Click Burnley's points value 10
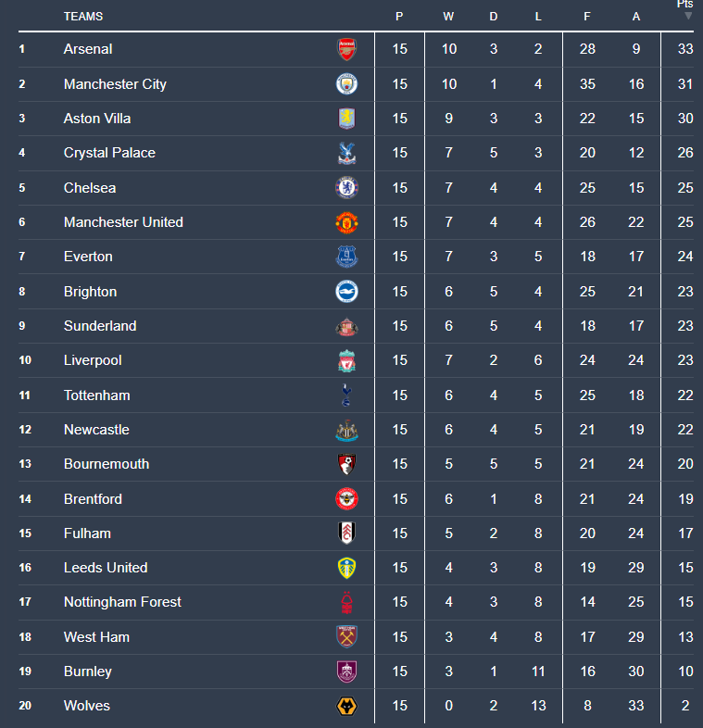 [685, 672]
